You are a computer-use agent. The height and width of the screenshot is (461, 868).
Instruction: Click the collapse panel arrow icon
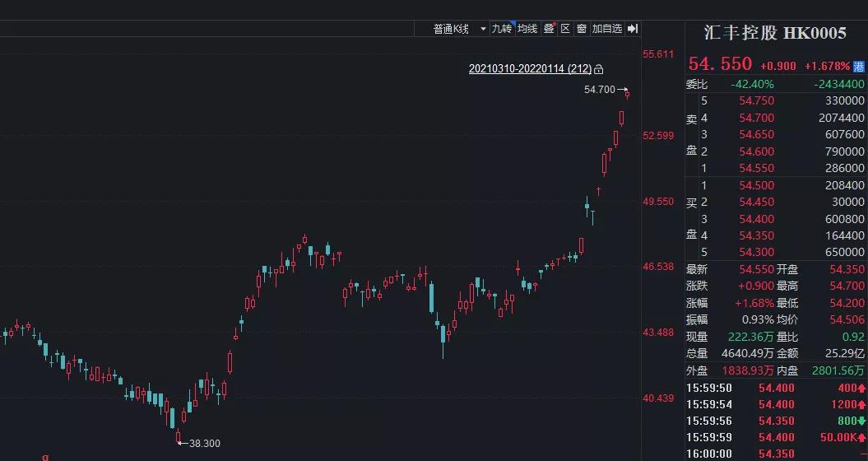coord(633,29)
